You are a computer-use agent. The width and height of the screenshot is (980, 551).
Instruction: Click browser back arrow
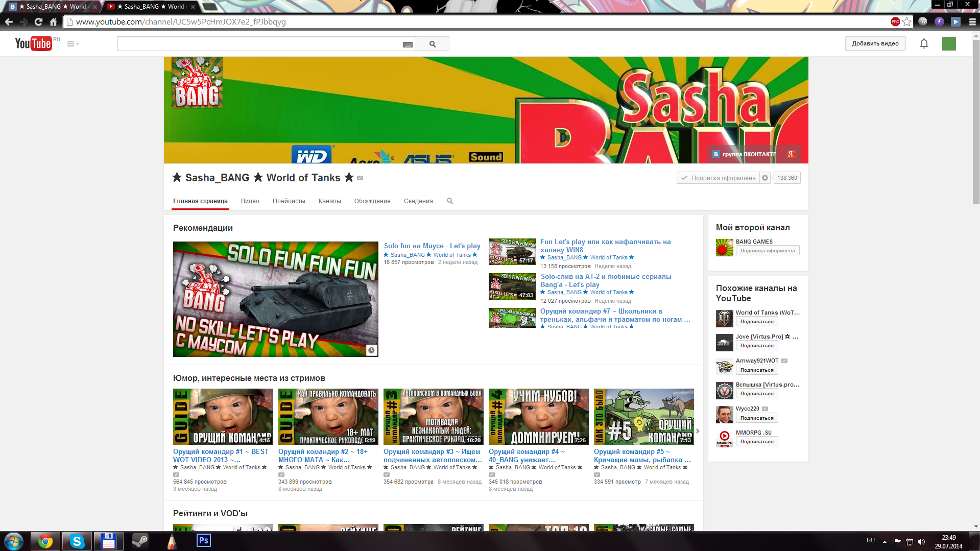pyautogui.click(x=9, y=21)
